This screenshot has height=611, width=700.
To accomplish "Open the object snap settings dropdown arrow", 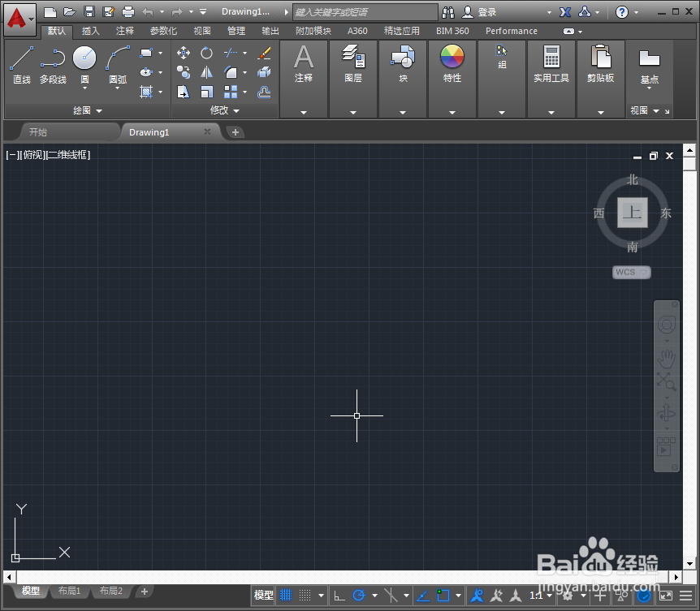I will (459, 596).
